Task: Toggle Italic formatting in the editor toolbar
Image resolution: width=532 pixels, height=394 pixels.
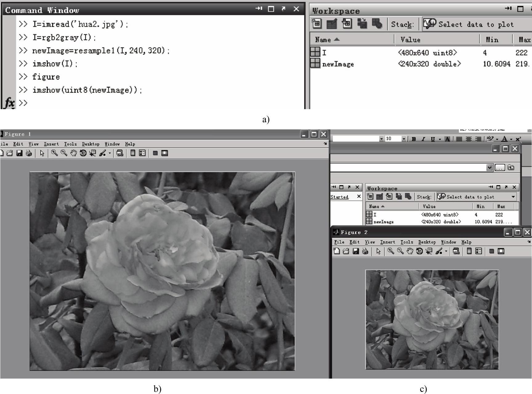Action: point(423,139)
